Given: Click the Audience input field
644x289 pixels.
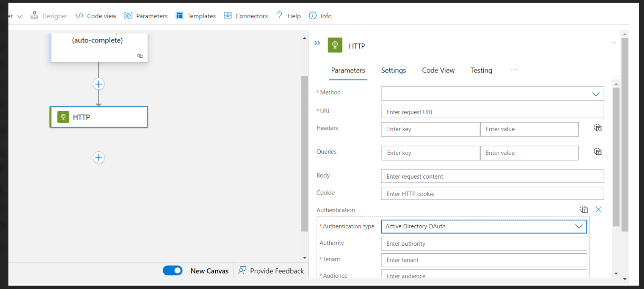Looking at the screenshot, I should coord(484,274).
